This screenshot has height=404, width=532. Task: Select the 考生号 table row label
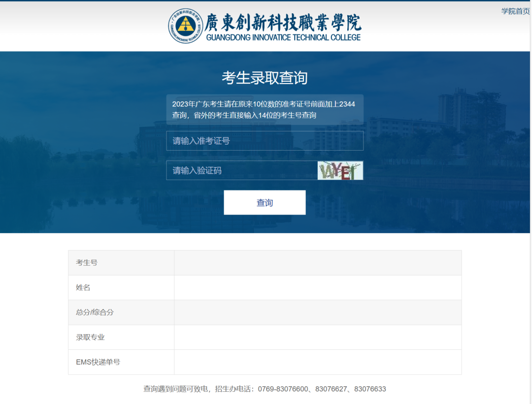tap(87, 263)
